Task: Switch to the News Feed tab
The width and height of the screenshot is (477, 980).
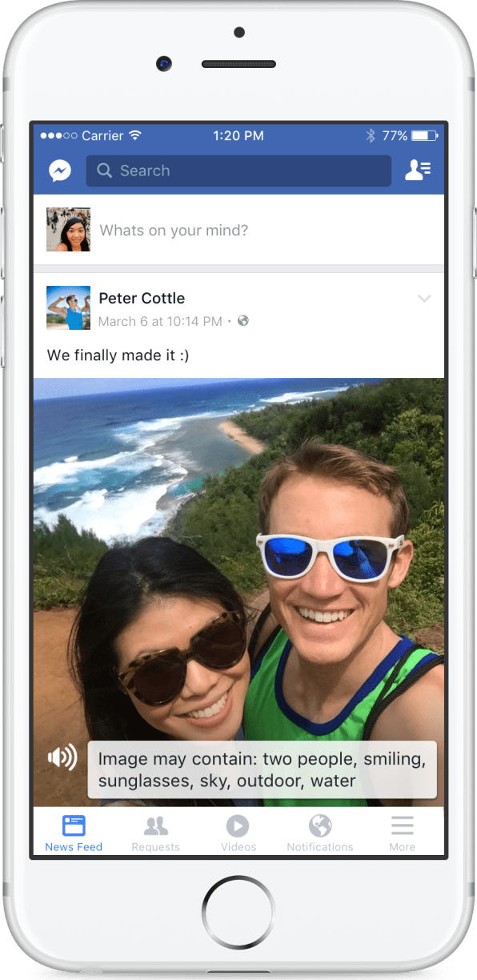Action: (74, 833)
